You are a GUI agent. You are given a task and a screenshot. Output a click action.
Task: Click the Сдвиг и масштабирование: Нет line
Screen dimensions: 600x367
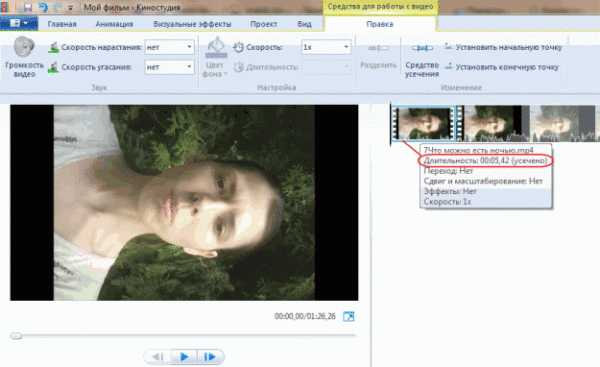483,181
